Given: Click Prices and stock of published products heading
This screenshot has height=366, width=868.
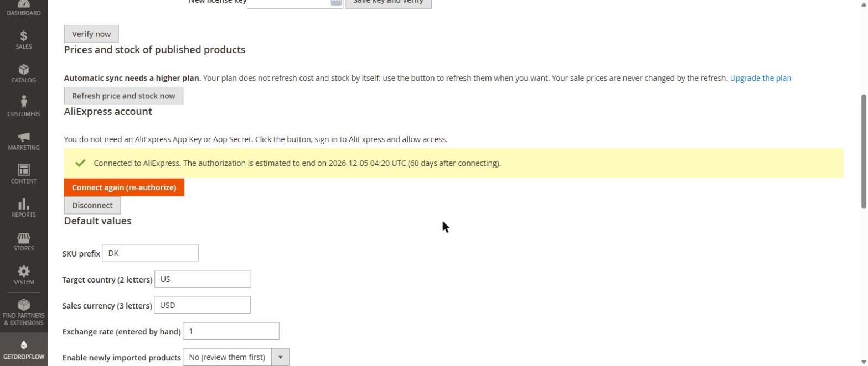Looking at the screenshot, I should pyautogui.click(x=154, y=50).
